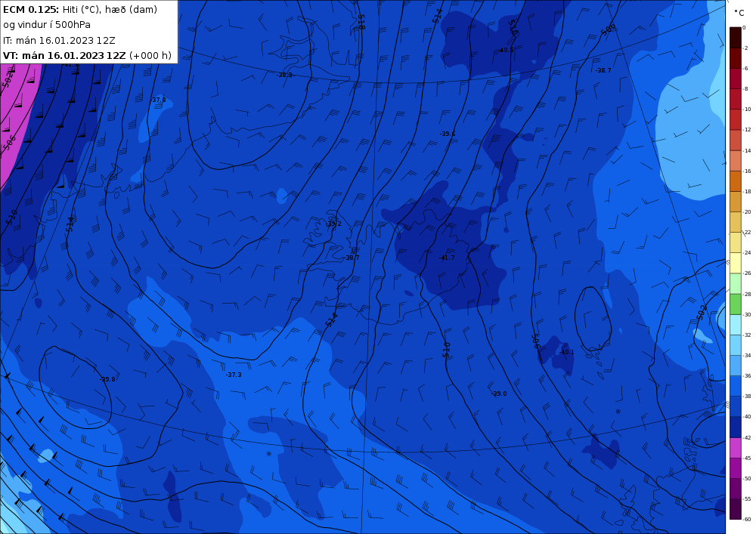This screenshot has width=756, height=534.
Task: Pick the dark navy swatch between -40 and -42
Action: (x=736, y=427)
